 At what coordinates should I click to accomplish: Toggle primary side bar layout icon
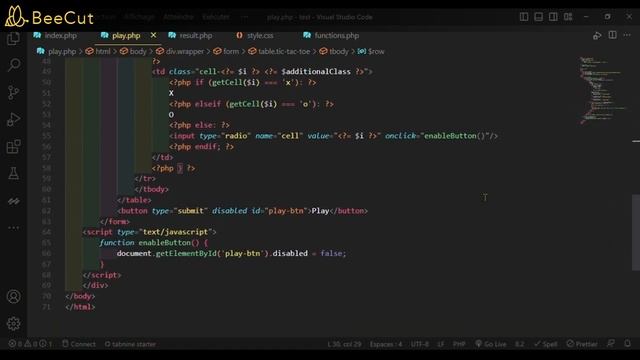[x=524, y=17]
